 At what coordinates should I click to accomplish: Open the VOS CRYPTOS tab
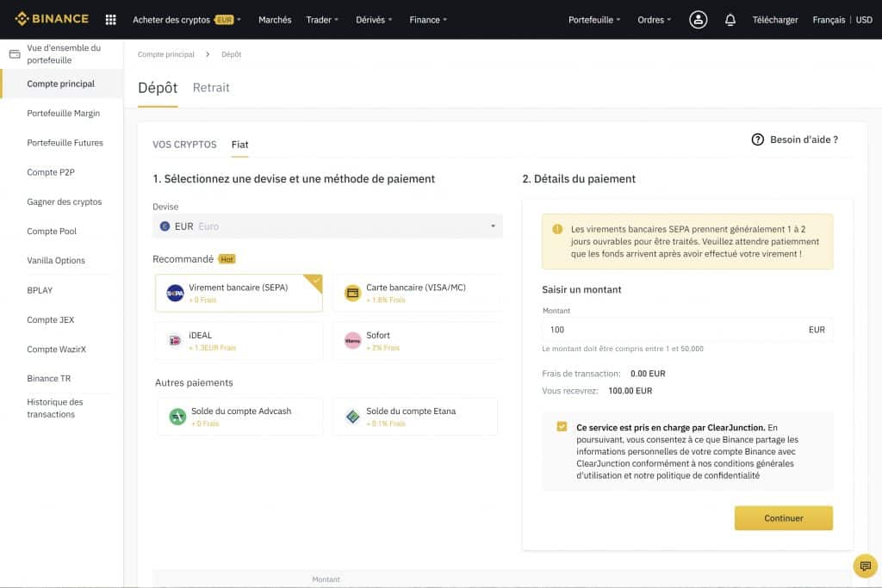[184, 145]
